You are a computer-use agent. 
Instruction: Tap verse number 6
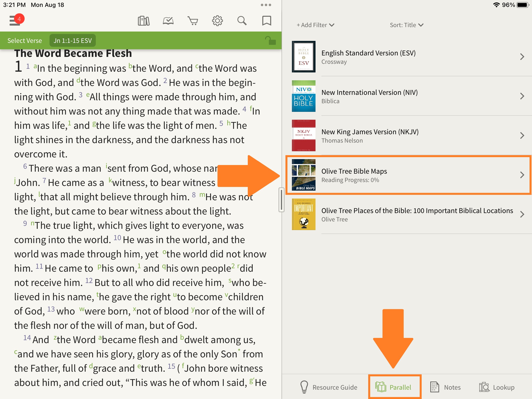click(x=25, y=166)
